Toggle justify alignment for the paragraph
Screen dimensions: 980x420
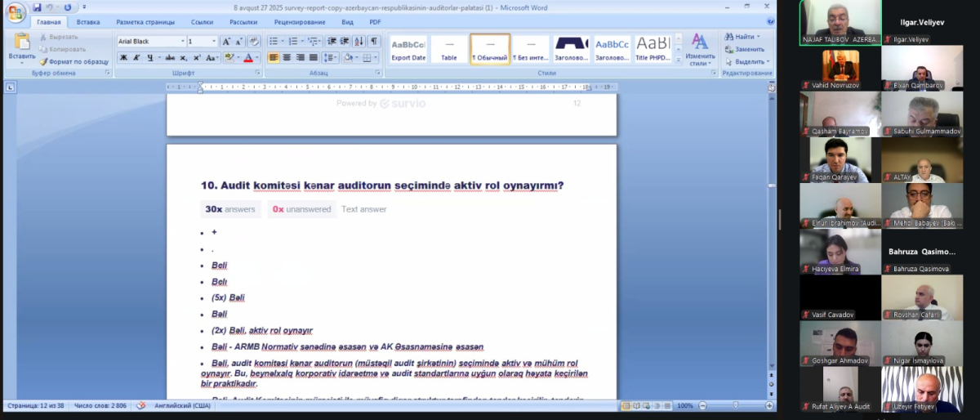(x=313, y=58)
